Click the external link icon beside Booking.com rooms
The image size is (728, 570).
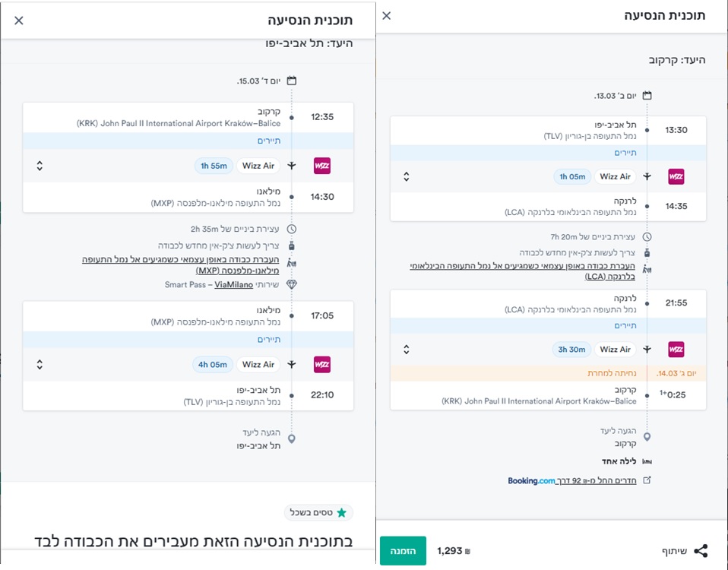pos(647,480)
